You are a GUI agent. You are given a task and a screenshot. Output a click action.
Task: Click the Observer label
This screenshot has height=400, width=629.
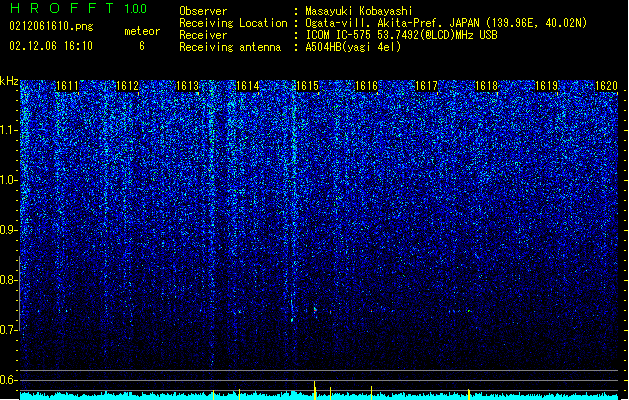pos(203,11)
